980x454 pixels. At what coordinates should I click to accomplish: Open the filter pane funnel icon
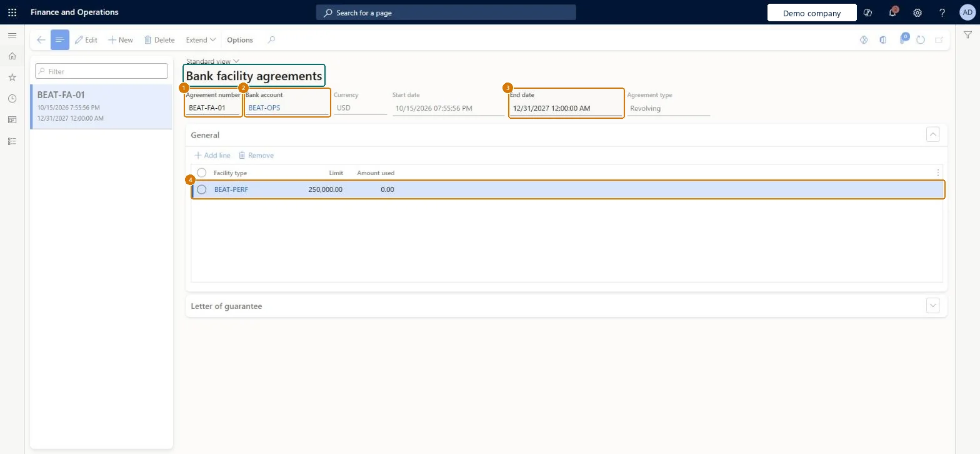pos(967,36)
